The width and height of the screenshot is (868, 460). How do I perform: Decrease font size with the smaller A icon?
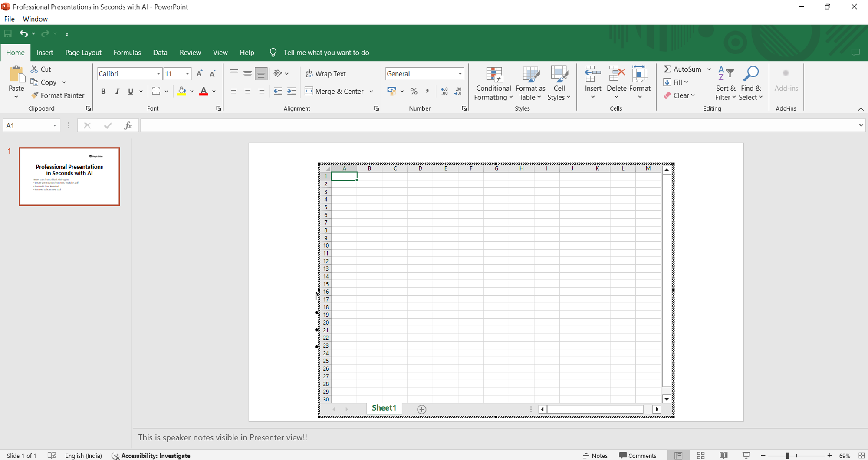[213, 74]
